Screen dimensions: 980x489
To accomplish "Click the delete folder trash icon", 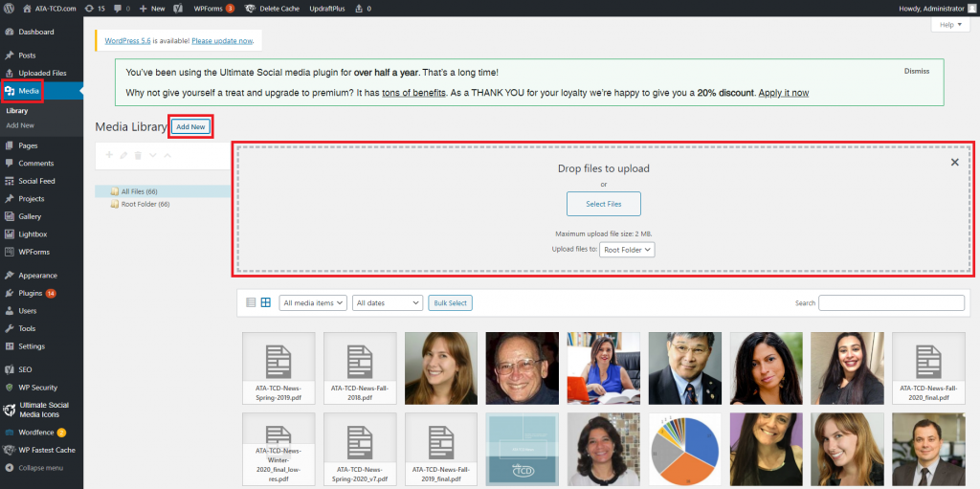I will [x=138, y=155].
